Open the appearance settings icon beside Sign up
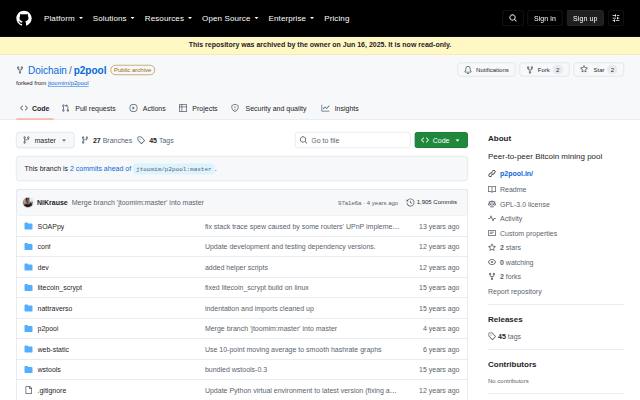Screen dimensions: 640x400 [616, 18]
